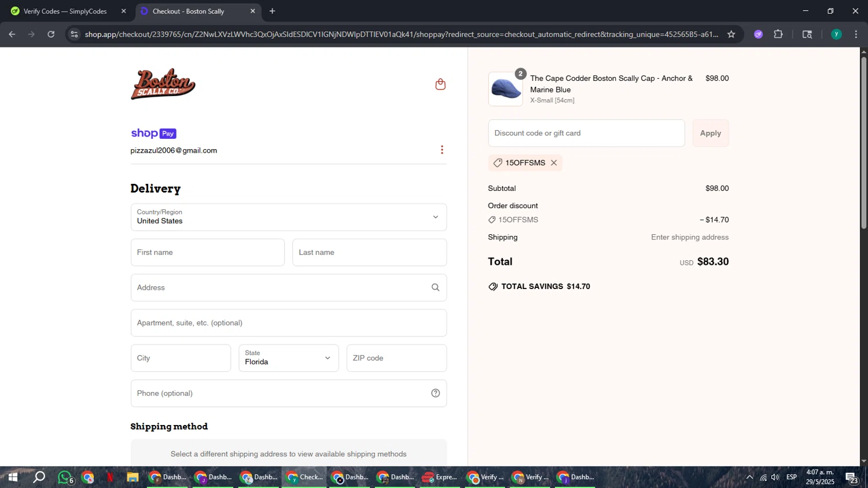Image resolution: width=868 pixels, height=488 pixels.
Task: Go back to the previous page
Action: pyautogui.click(x=12, y=34)
